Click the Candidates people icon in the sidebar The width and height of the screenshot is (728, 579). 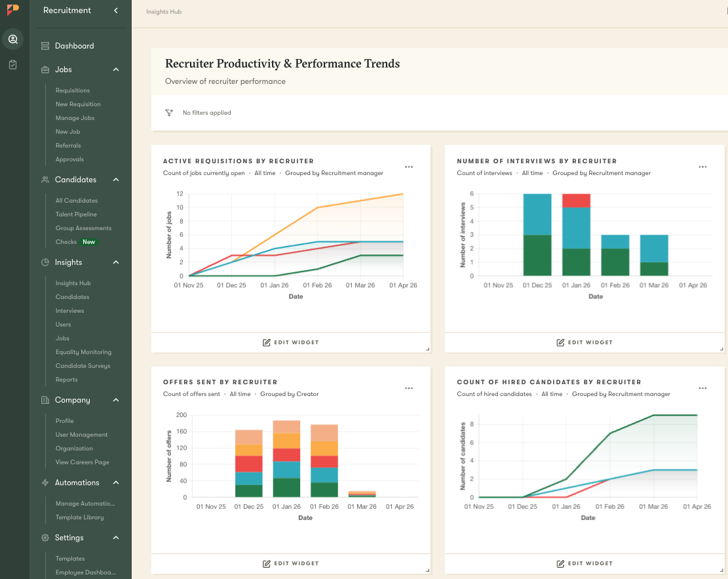pos(45,179)
